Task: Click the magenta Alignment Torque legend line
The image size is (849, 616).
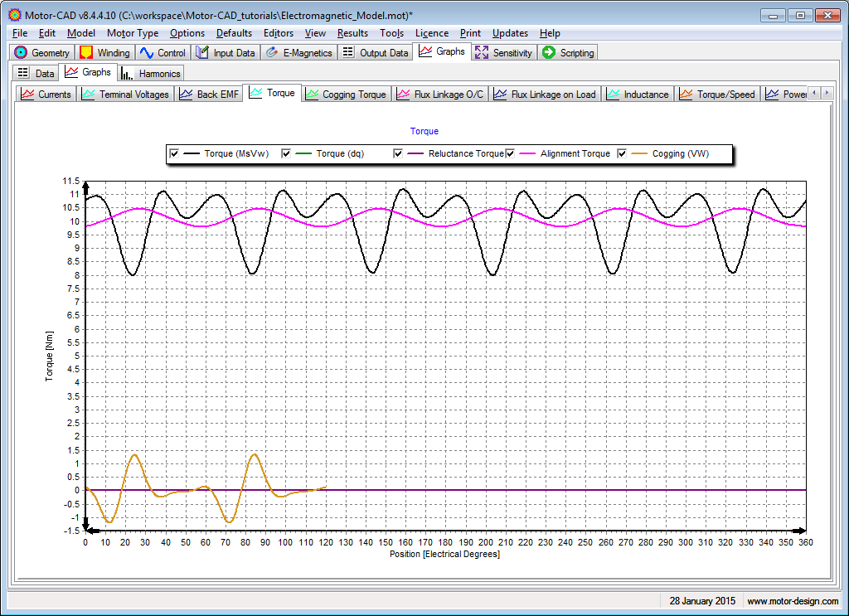Action: [x=527, y=153]
